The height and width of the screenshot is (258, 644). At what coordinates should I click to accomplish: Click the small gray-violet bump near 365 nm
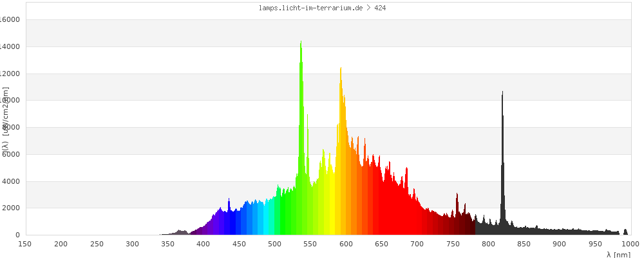(182, 232)
